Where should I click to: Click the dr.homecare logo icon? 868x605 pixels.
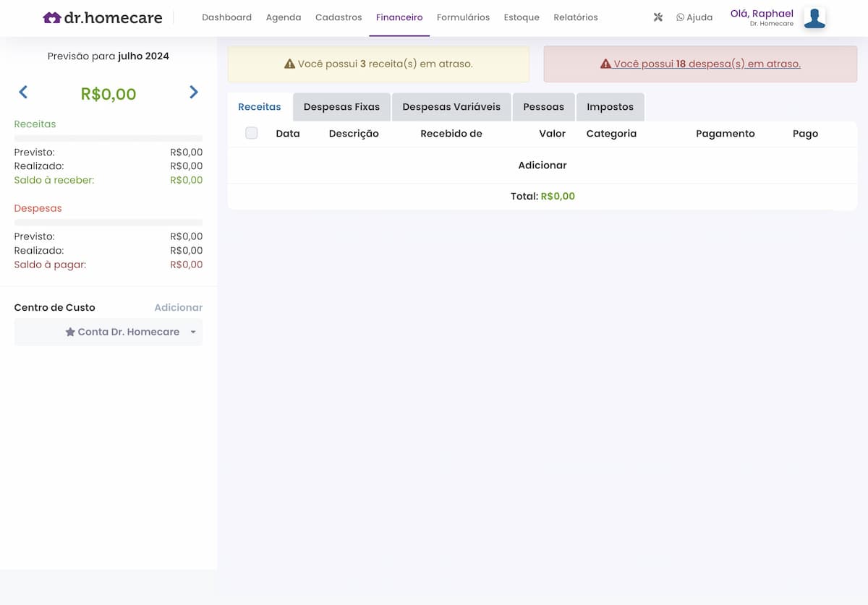51,18
